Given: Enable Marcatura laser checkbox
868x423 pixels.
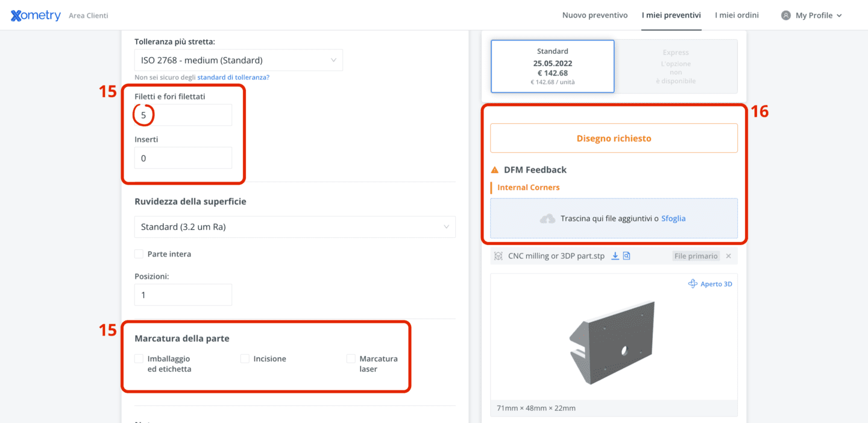Looking at the screenshot, I should [x=351, y=358].
